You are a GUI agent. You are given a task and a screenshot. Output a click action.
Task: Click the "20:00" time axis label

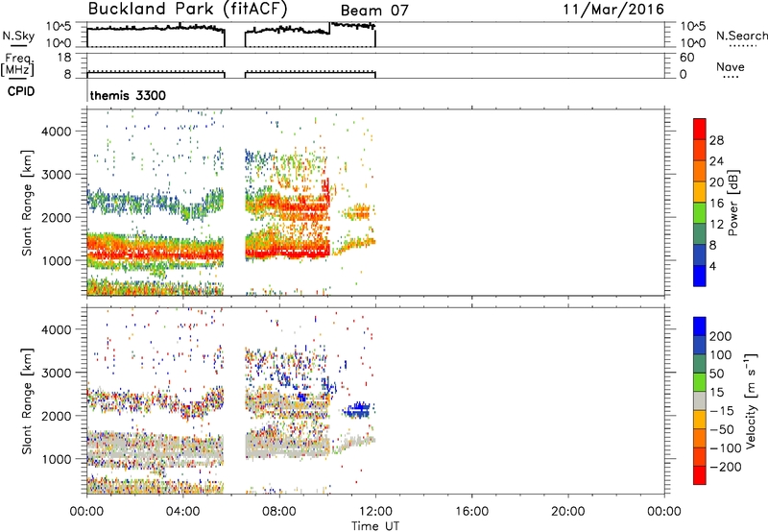tap(567, 512)
